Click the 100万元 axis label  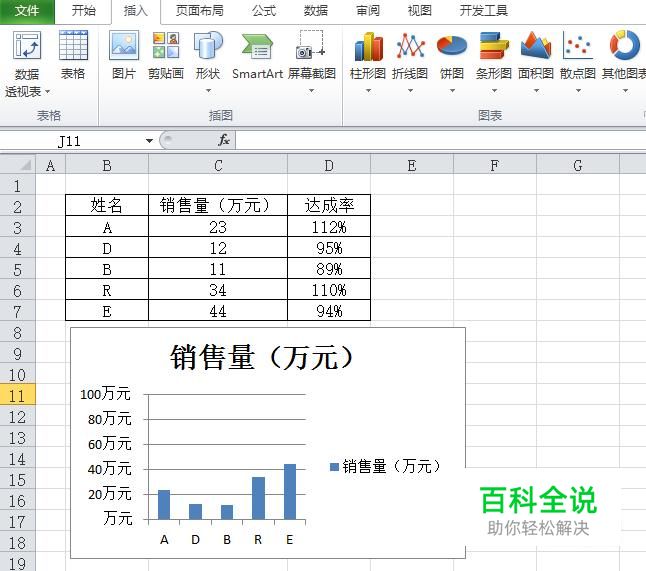(105, 394)
